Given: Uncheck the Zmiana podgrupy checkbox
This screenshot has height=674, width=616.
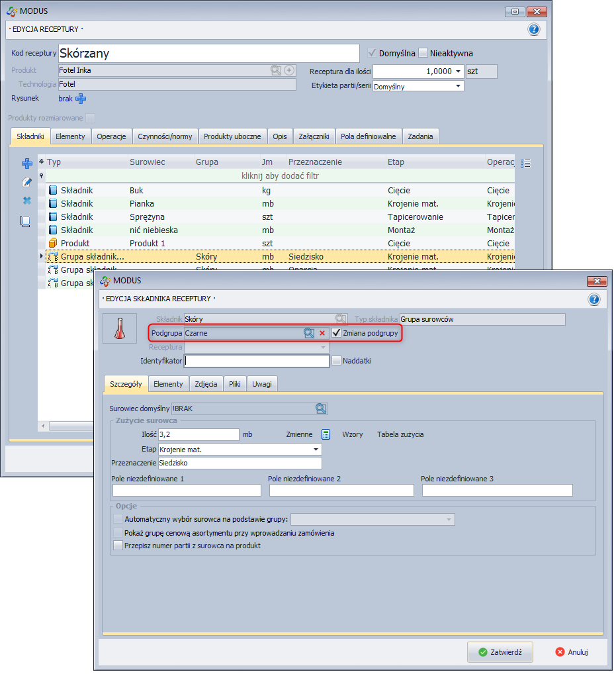Looking at the screenshot, I should (337, 333).
